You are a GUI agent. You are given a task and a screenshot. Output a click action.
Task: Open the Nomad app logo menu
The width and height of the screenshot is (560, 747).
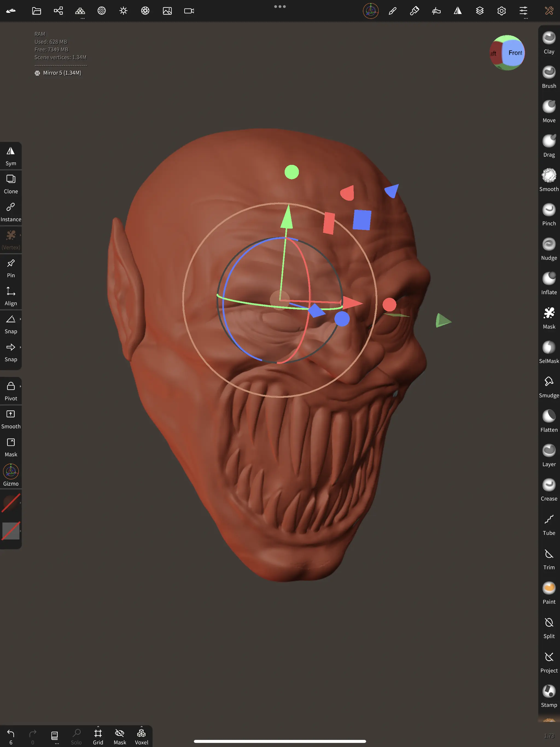pyautogui.click(x=11, y=11)
